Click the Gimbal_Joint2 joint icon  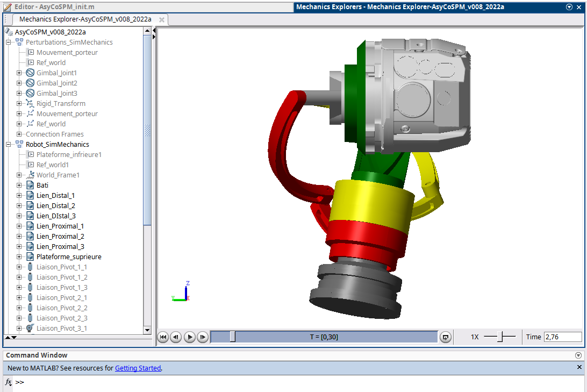[x=30, y=83]
